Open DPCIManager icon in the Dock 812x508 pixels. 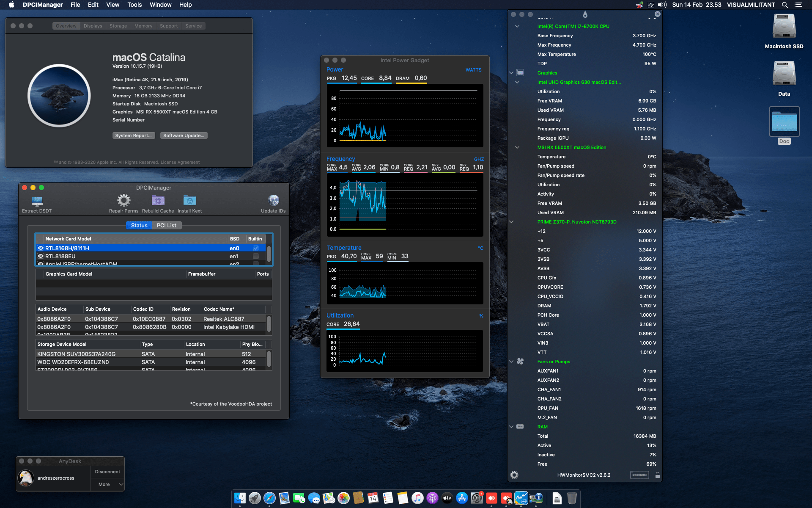click(537, 498)
